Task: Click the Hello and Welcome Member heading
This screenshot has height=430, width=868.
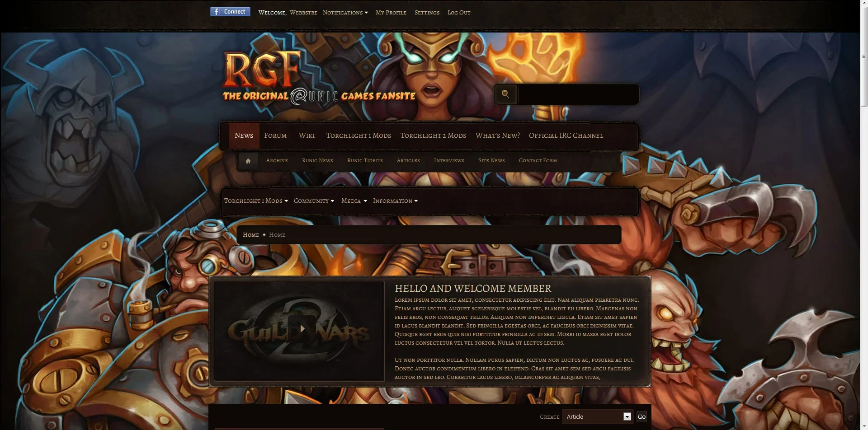Action: coord(473,289)
